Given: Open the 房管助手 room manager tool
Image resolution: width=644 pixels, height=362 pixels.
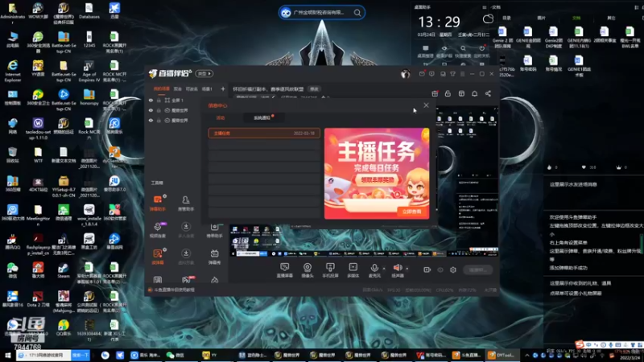Looking at the screenshot, I should pos(186,203).
